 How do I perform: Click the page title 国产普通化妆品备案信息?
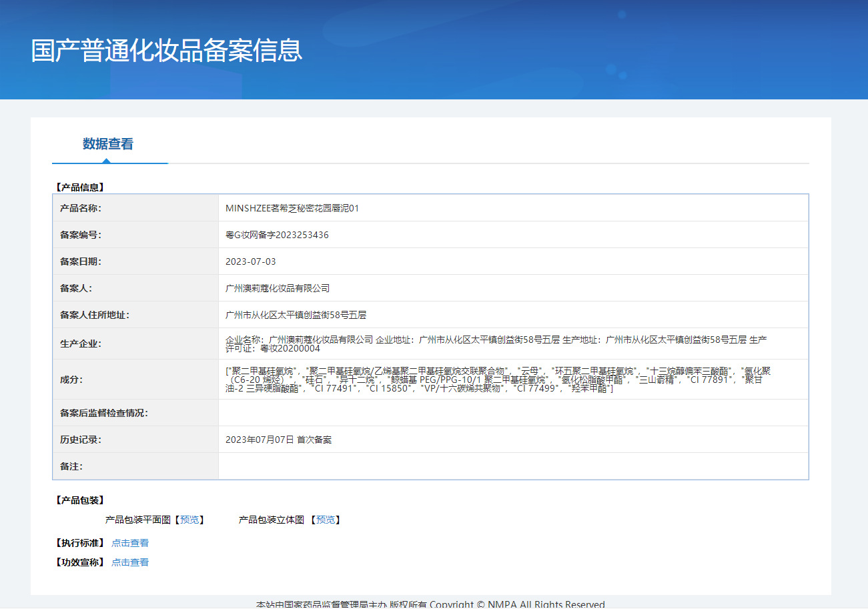167,51
